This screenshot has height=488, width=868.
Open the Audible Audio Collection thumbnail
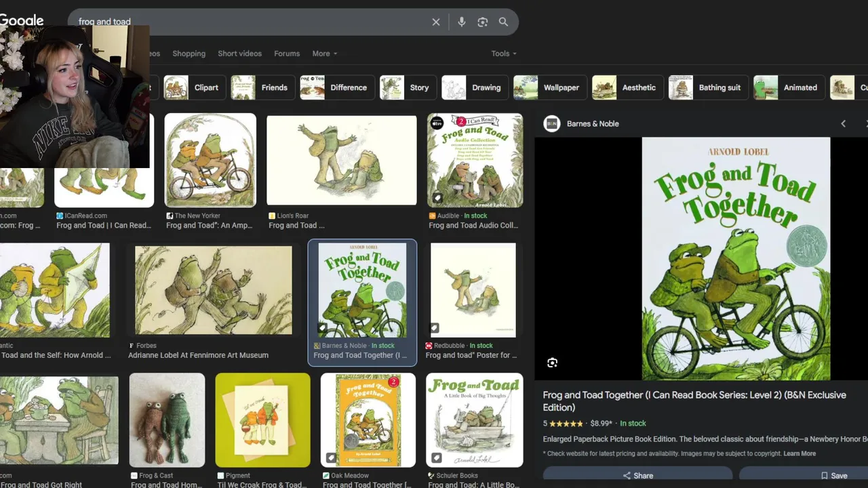coord(475,160)
